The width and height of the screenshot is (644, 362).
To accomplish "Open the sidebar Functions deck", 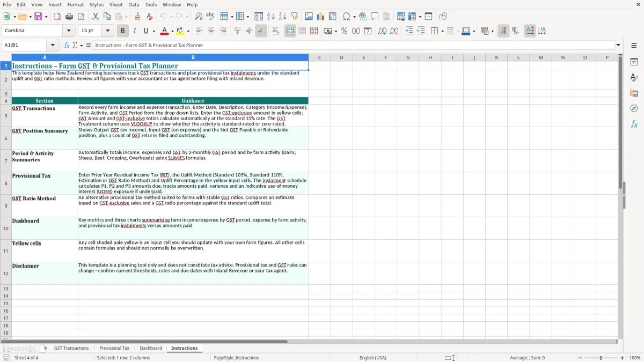I will click(x=634, y=124).
